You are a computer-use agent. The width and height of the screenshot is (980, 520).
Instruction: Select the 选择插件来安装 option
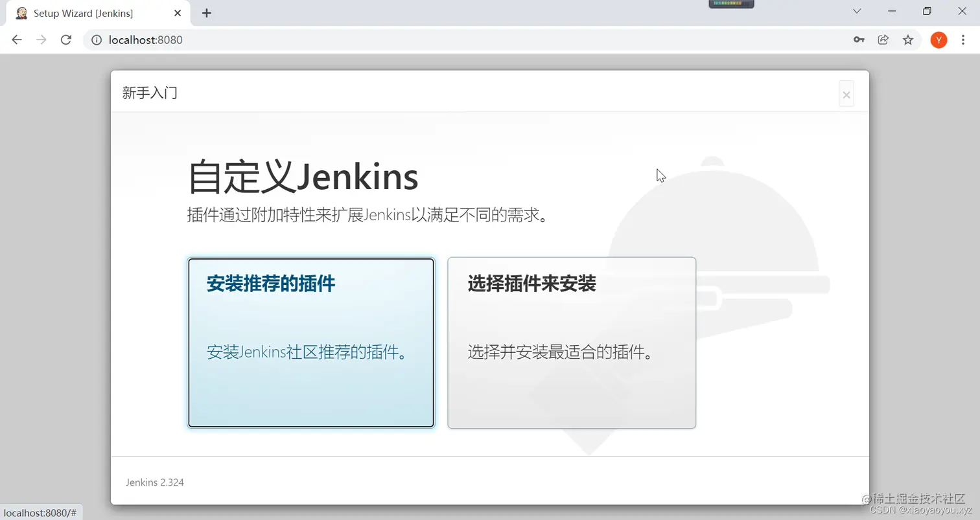tap(571, 343)
